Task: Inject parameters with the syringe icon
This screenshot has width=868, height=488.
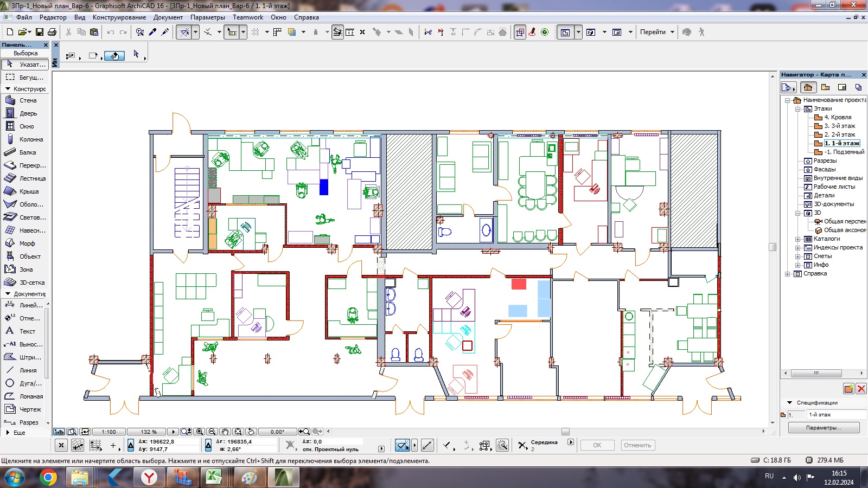Action: point(165,32)
